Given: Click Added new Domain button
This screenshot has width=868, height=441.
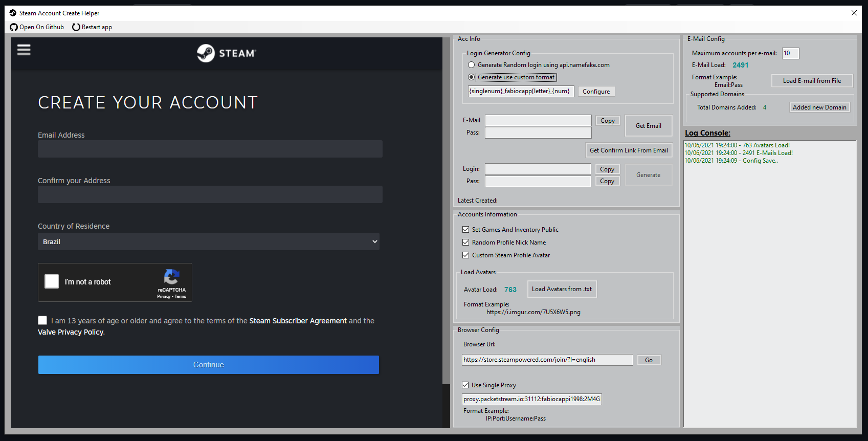Looking at the screenshot, I should 819,107.
